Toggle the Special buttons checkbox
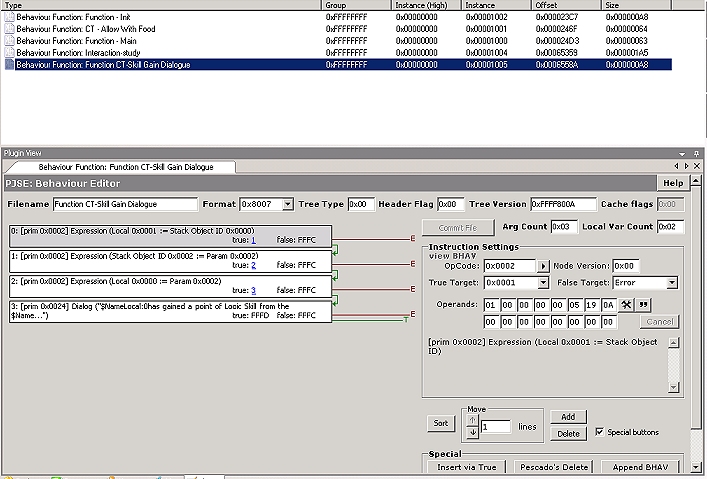The width and height of the screenshot is (707, 479). [599, 432]
